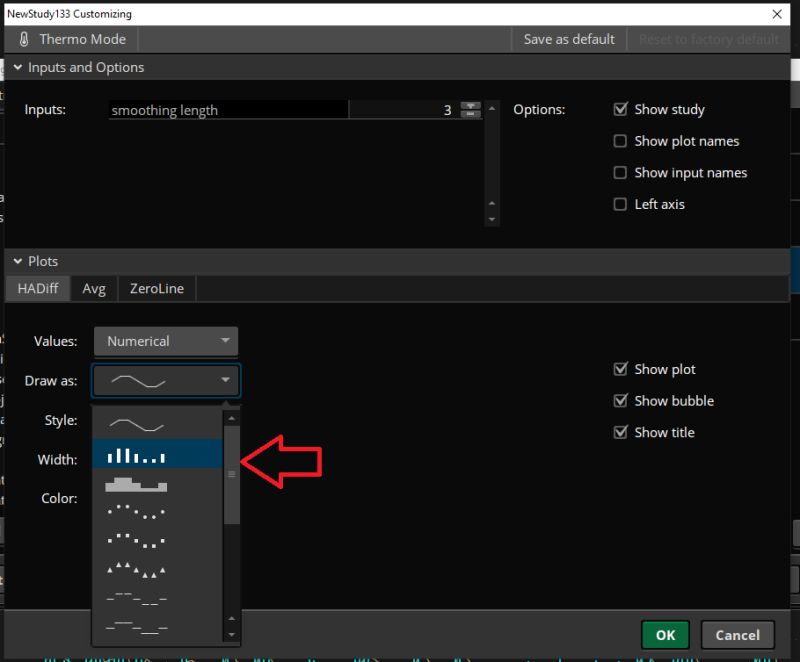Screen dimensions: 800x662
Task: Click the smoothing length stepper arrows
Action: click(x=470, y=109)
